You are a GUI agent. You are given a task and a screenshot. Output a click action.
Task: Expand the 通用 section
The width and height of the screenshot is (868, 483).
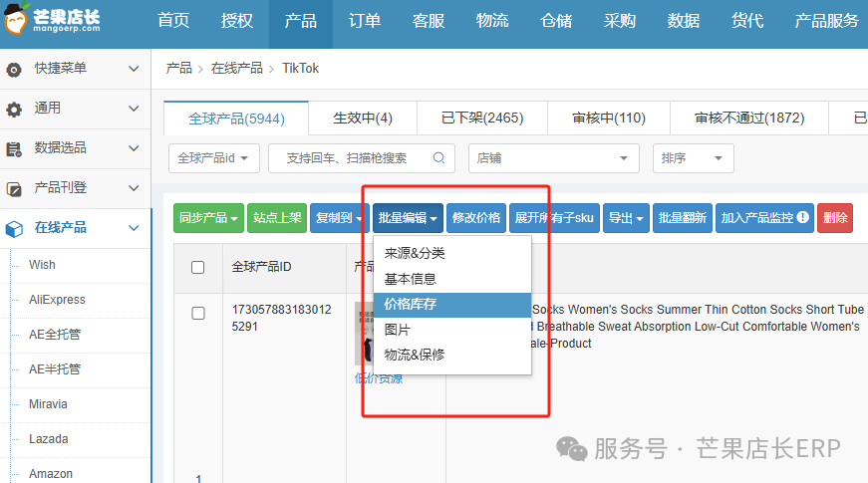(x=134, y=109)
